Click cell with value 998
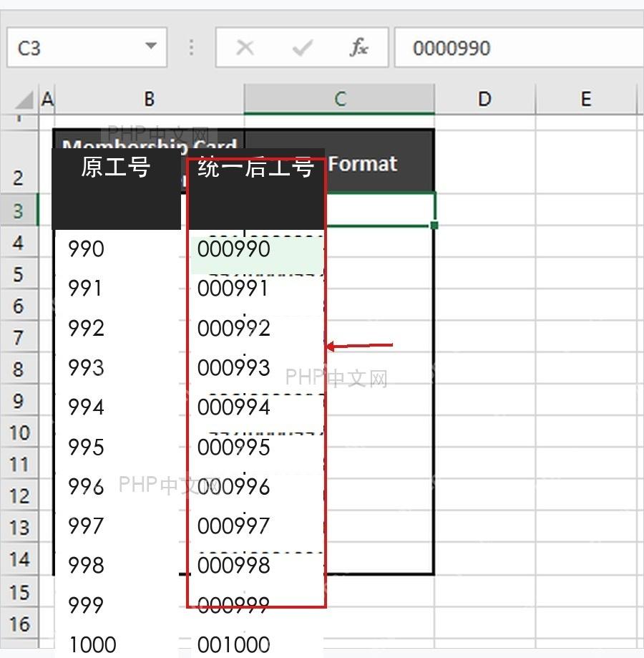 coord(86,565)
